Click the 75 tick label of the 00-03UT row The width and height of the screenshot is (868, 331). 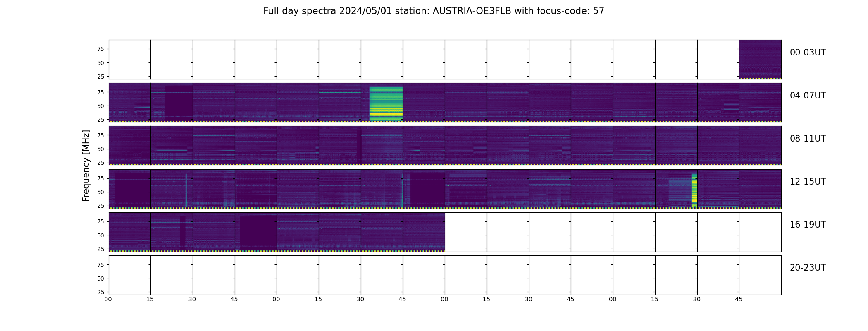[100, 49]
